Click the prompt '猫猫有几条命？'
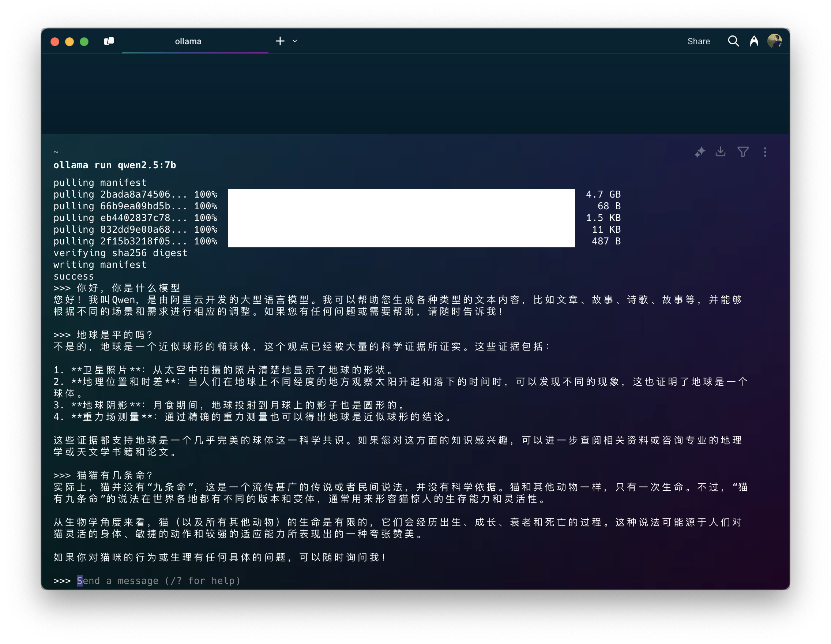The width and height of the screenshot is (831, 644). 115,475
